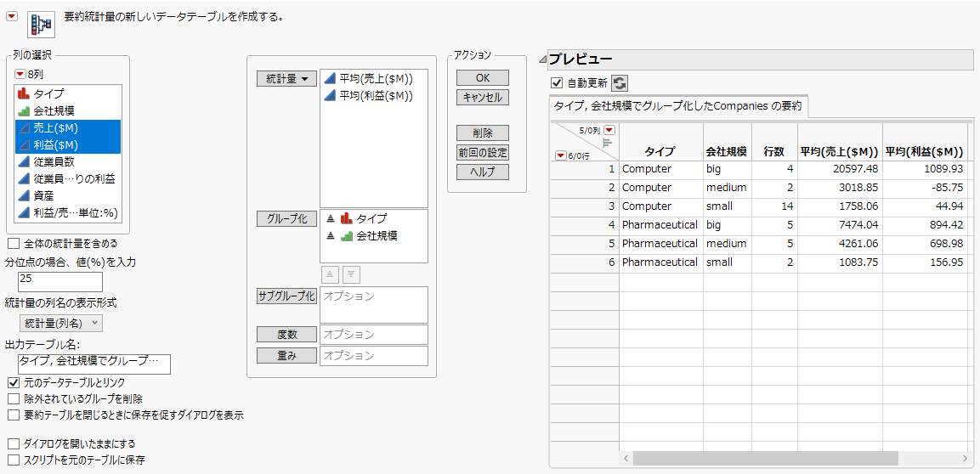Click the 重み option box
The width and height of the screenshot is (980, 474).
[x=374, y=355]
